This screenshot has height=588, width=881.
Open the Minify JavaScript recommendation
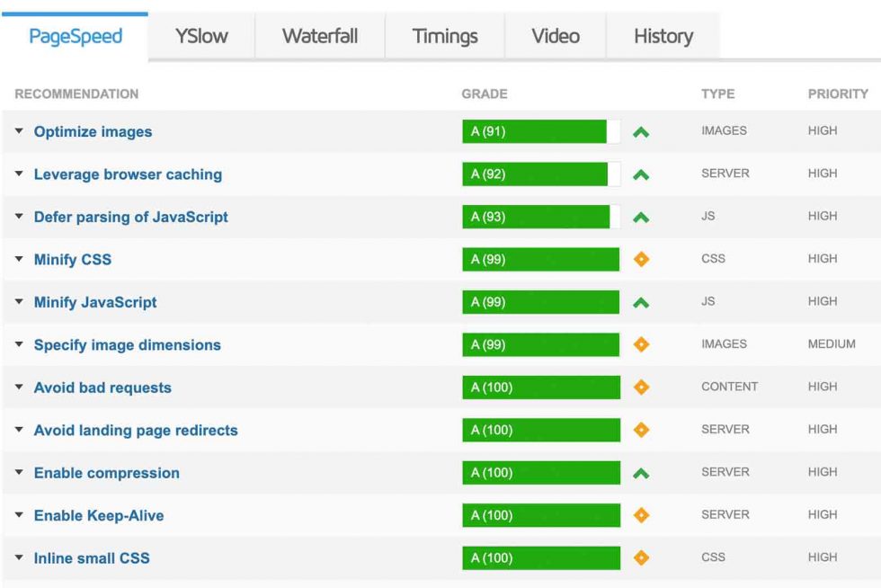coord(95,302)
